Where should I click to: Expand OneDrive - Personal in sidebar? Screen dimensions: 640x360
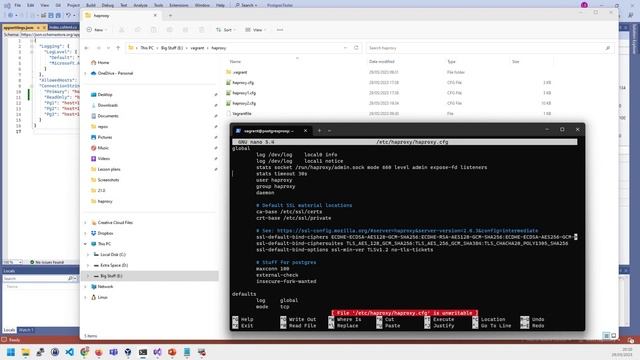(x=85, y=73)
